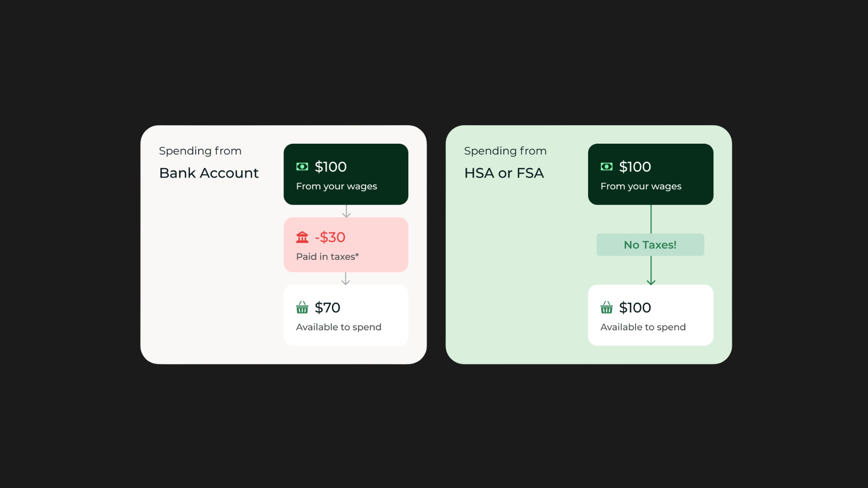Click the $70 available amount
This screenshot has width=868, height=488.
327,308
